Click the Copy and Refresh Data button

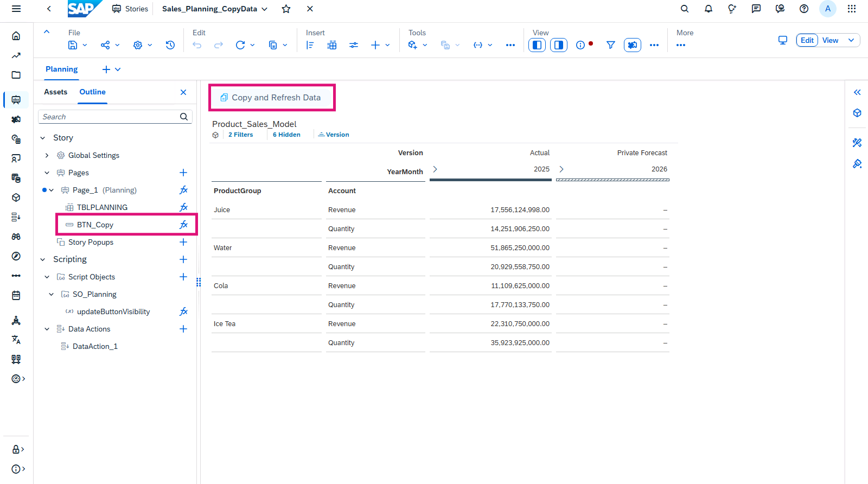(272, 98)
